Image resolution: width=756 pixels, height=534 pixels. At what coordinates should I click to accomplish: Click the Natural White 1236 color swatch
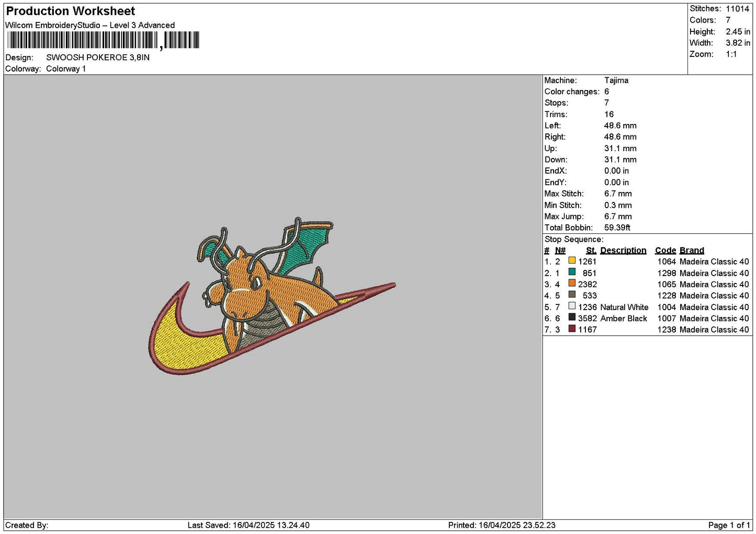pyautogui.click(x=572, y=306)
